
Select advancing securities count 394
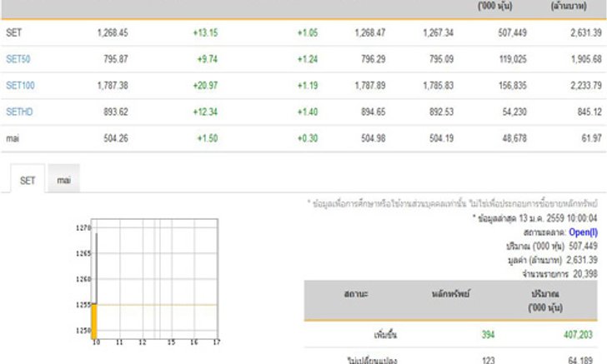coord(488,335)
